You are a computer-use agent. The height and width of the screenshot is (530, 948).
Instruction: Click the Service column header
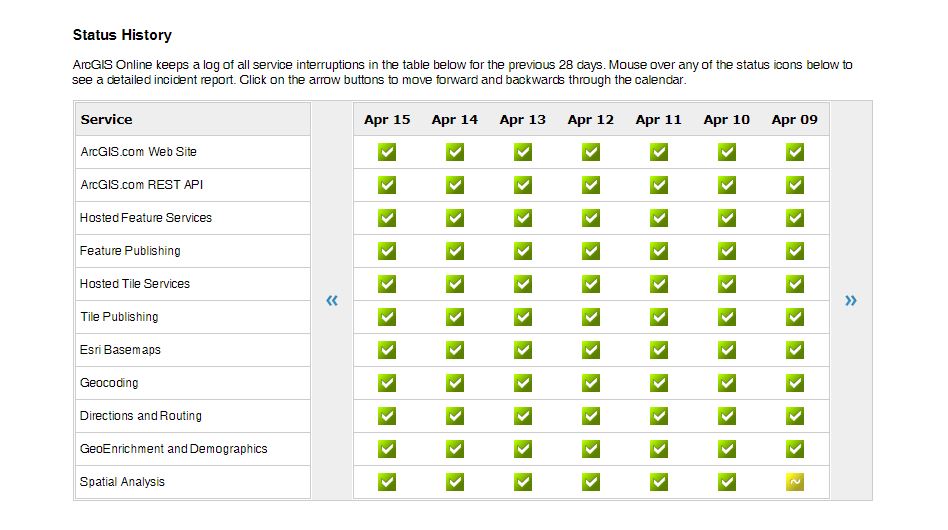click(106, 119)
